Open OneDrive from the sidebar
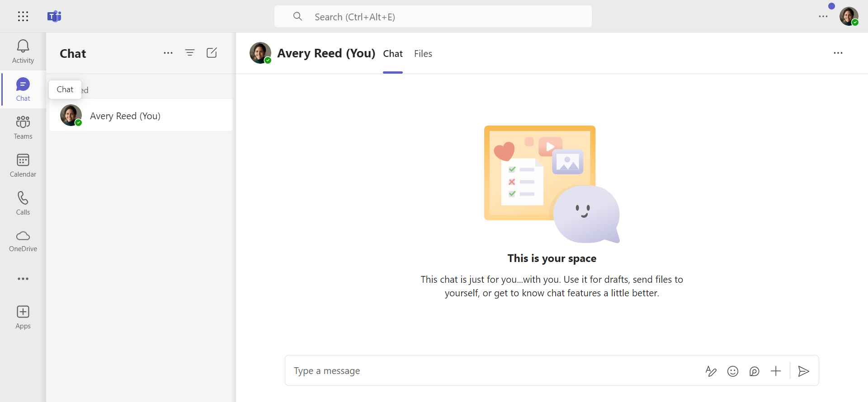Viewport: 868px width, 402px height. click(x=23, y=241)
